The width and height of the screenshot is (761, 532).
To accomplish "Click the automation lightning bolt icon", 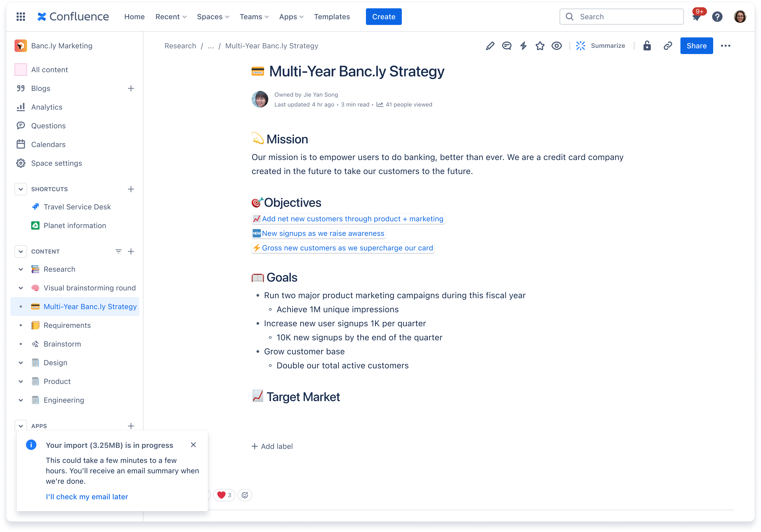I will click(x=523, y=46).
